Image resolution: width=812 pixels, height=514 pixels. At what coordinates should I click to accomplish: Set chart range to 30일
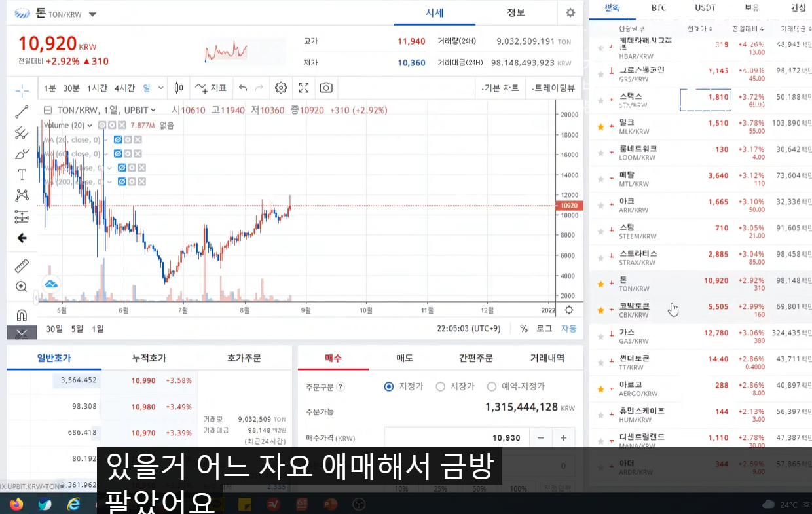click(54, 329)
